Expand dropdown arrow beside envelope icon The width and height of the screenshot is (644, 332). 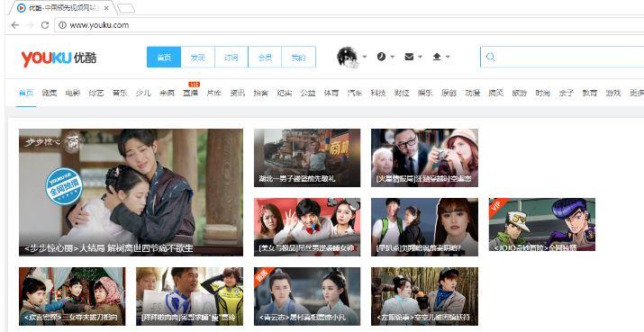pyautogui.click(x=420, y=57)
